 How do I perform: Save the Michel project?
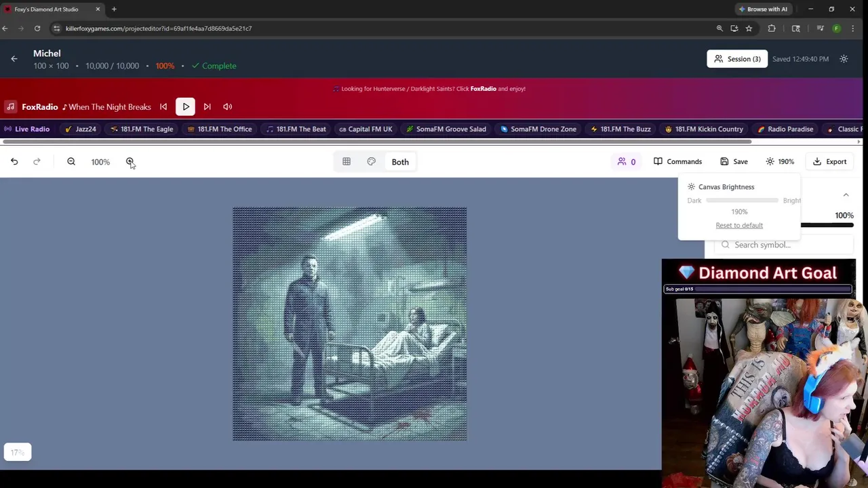coord(734,161)
